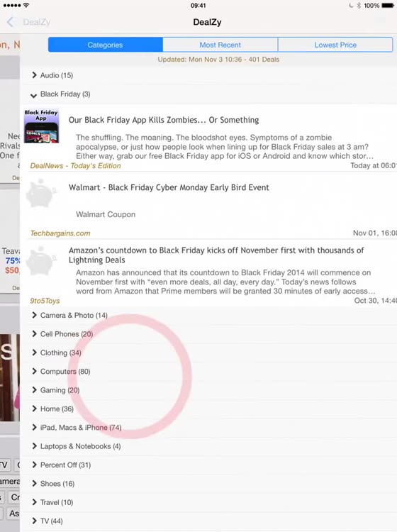Click the 'Nov 01, 16:0' timestamp

coord(374,233)
